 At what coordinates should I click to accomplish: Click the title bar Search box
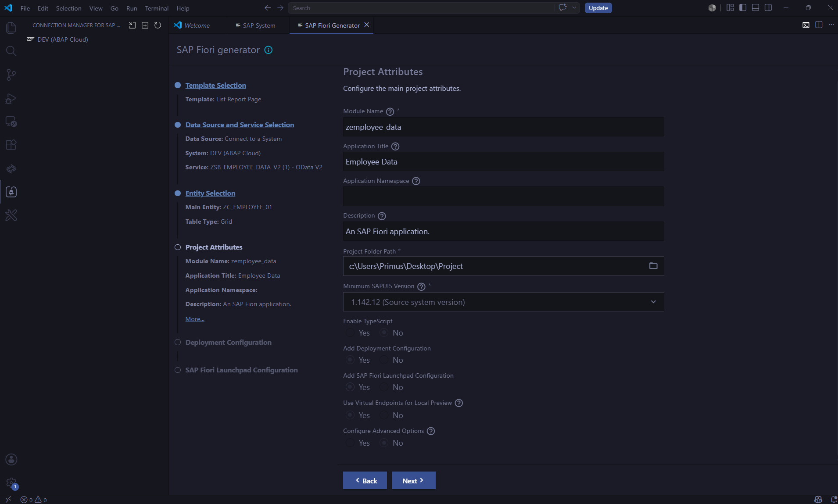420,8
